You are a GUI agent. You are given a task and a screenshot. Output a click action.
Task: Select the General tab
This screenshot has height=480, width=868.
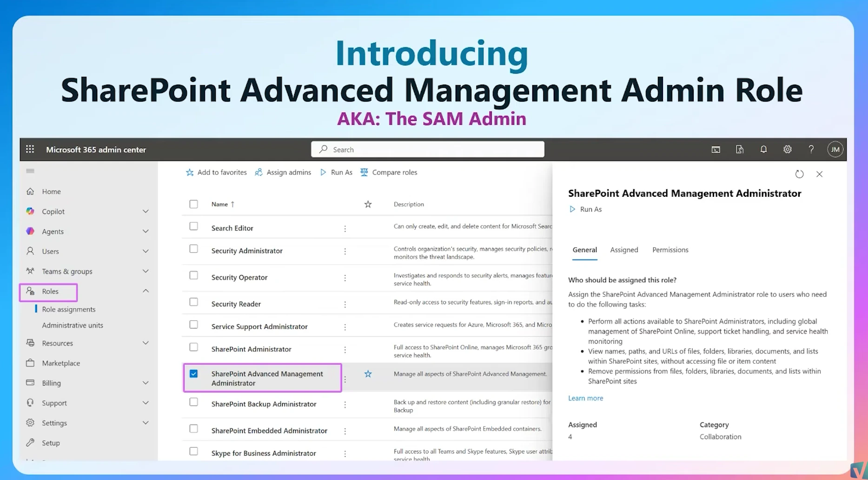tap(585, 250)
